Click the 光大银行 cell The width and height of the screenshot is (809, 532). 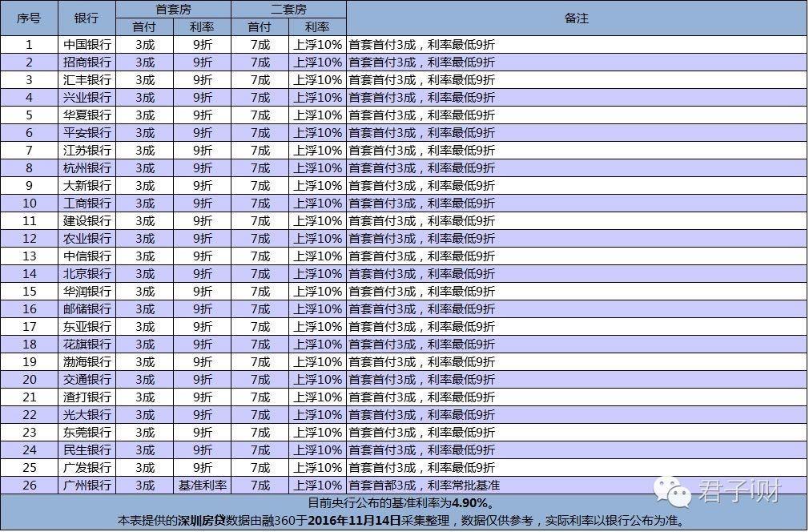pyautogui.click(x=87, y=415)
